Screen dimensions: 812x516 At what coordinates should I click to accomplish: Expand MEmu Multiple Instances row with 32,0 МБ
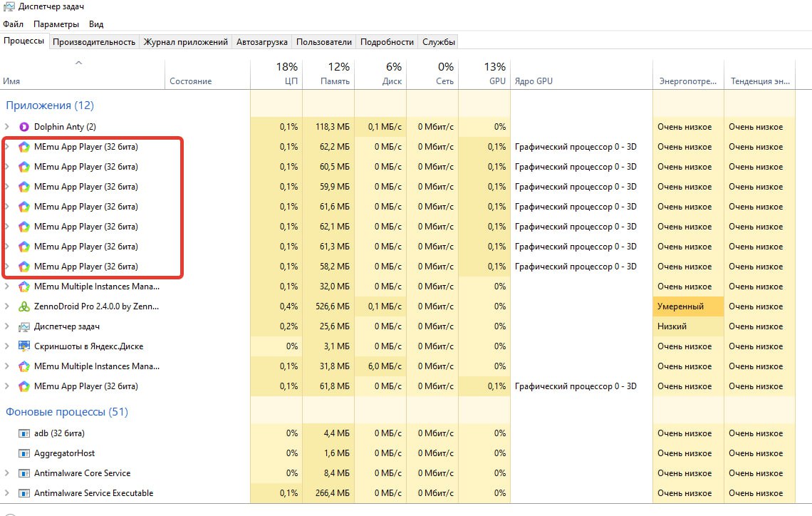click(6, 287)
